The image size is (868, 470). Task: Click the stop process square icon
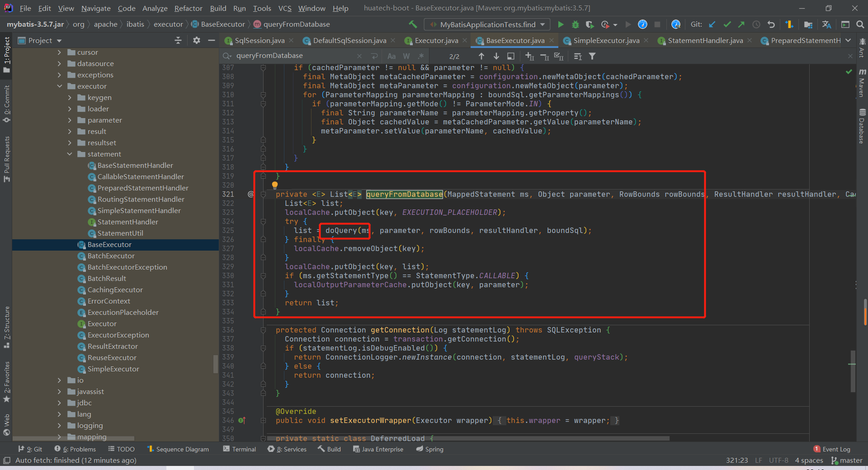coord(657,24)
